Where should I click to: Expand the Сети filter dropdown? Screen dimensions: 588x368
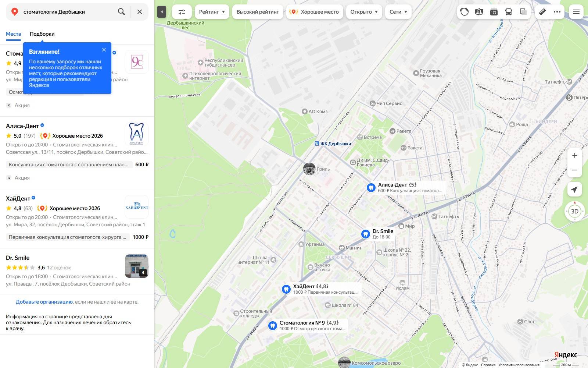tap(398, 12)
